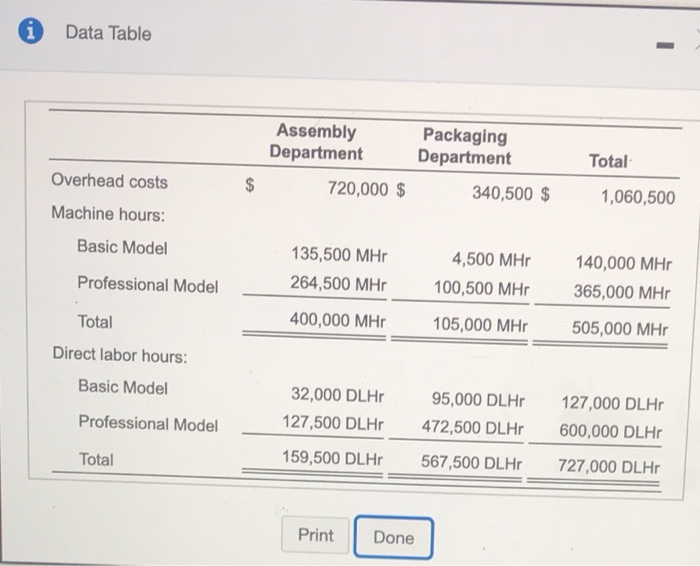This screenshot has width=700, height=566.
Task: Select Total label under Machine hours
Action: tap(95, 322)
